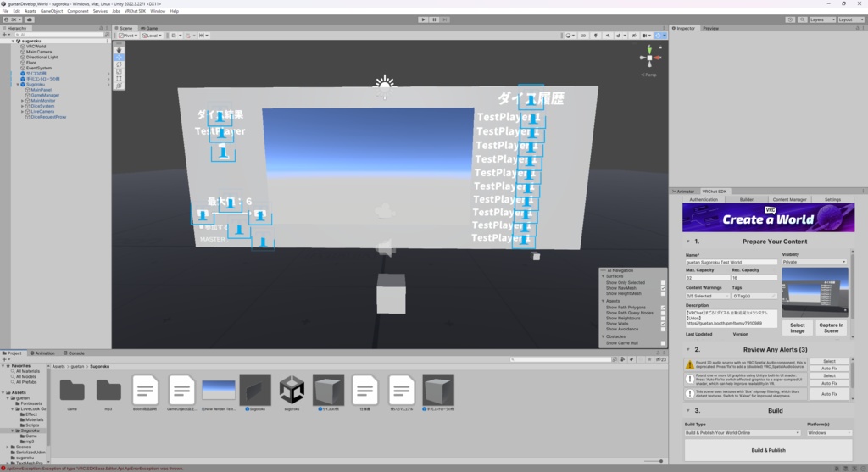Click the yellow warning icon in alerts
Image resolution: width=868 pixels, height=472 pixels.
(689, 364)
